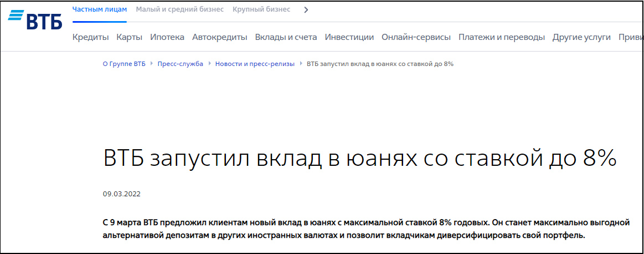Follow the О Группе ВТБ breadcrumb
This screenshot has height=254, width=644.
(124, 64)
